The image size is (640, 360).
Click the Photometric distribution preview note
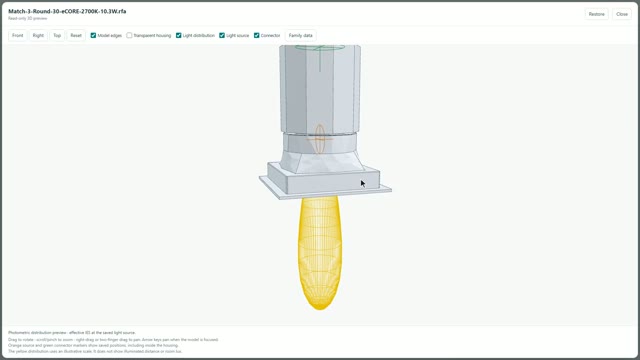(72, 333)
